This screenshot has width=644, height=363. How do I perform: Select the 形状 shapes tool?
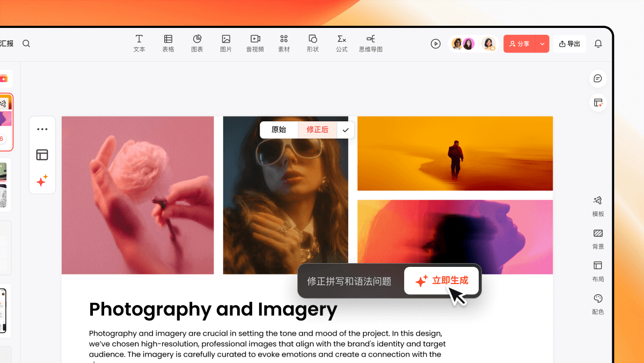coord(313,43)
